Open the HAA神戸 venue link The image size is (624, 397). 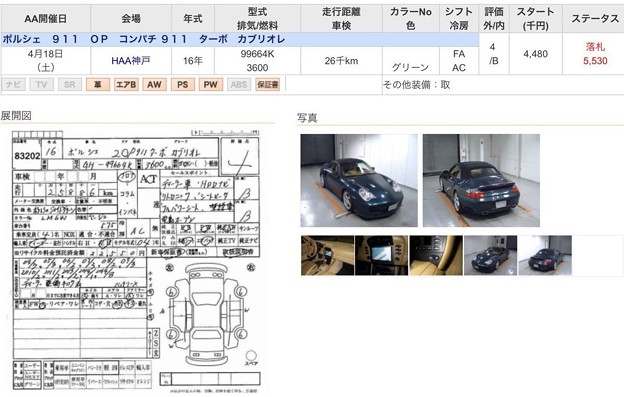pos(131,61)
